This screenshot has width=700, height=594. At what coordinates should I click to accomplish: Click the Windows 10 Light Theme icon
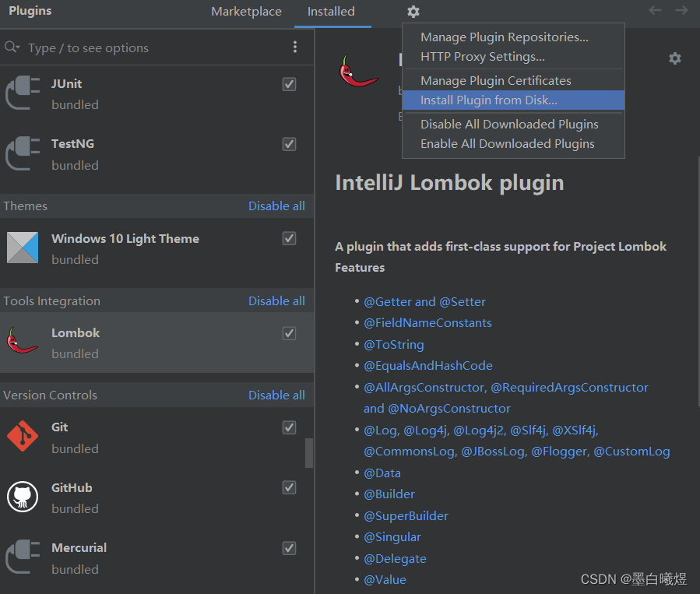23,248
